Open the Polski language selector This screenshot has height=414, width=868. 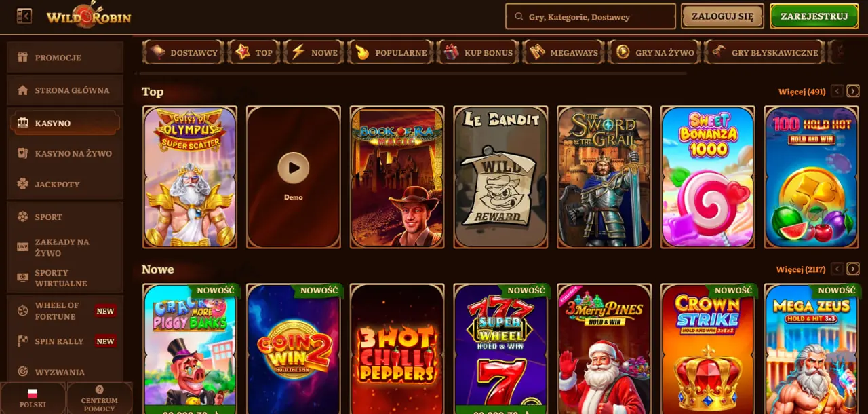pyautogui.click(x=33, y=398)
